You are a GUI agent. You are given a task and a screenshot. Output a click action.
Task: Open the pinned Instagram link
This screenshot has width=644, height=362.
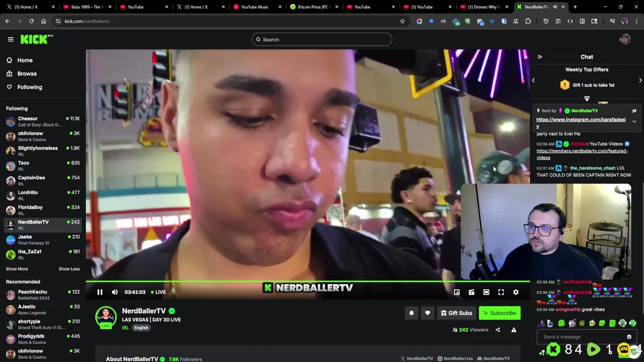point(581,120)
